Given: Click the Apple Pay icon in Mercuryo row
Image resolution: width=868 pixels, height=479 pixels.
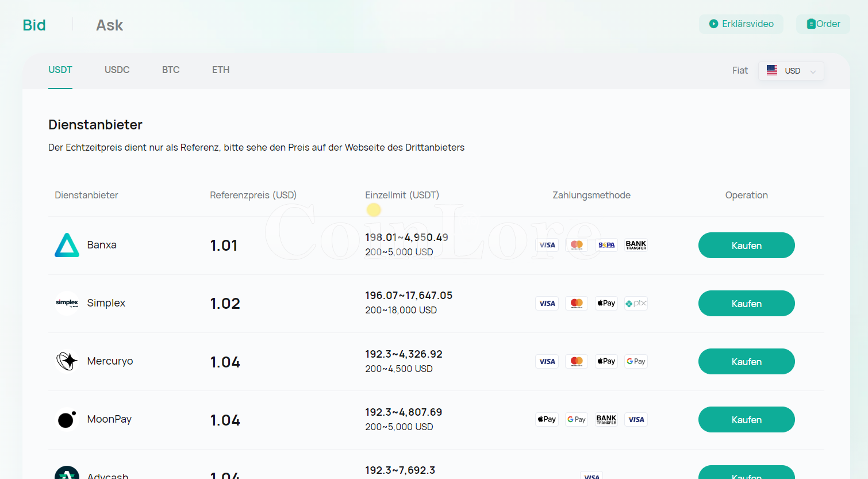Looking at the screenshot, I should [606, 361].
